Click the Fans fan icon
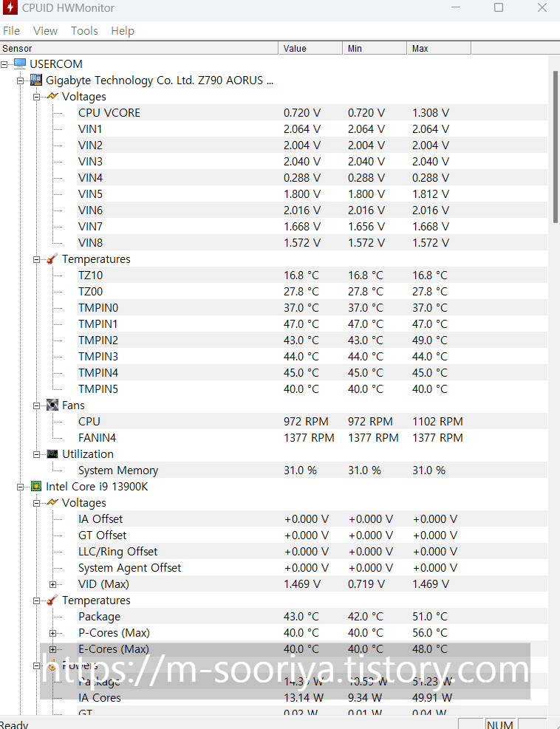Screen dimensions: 560x729 point(52,405)
